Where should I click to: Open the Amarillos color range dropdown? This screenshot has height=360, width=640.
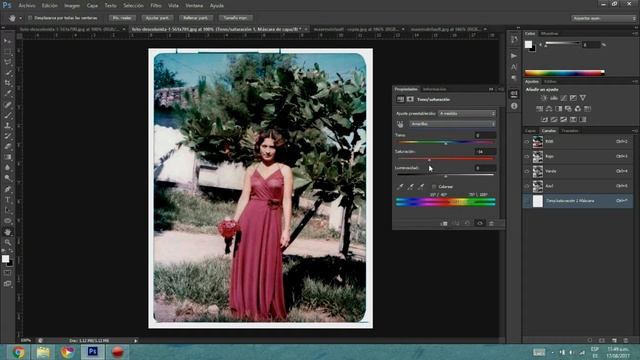tap(453, 124)
